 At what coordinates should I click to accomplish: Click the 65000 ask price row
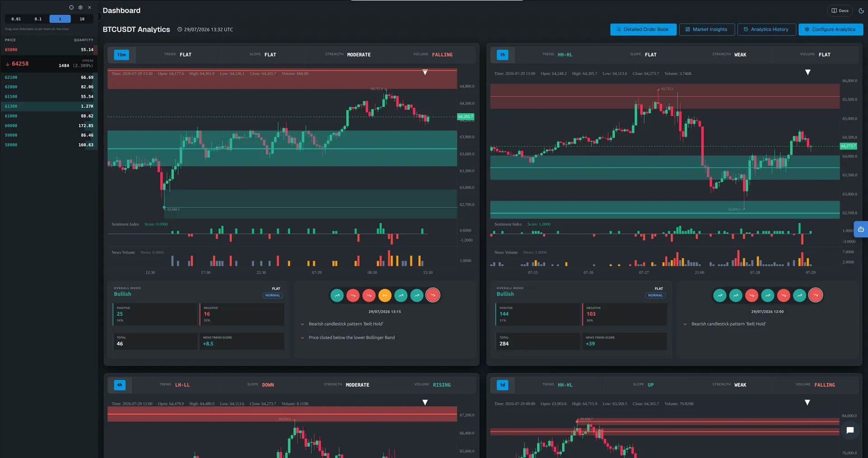point(49,50)
